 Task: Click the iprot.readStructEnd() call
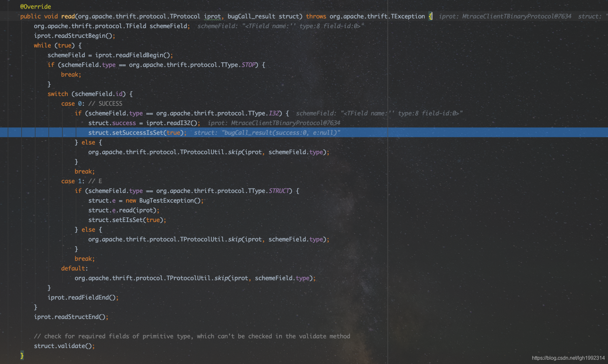coord(71,317)
